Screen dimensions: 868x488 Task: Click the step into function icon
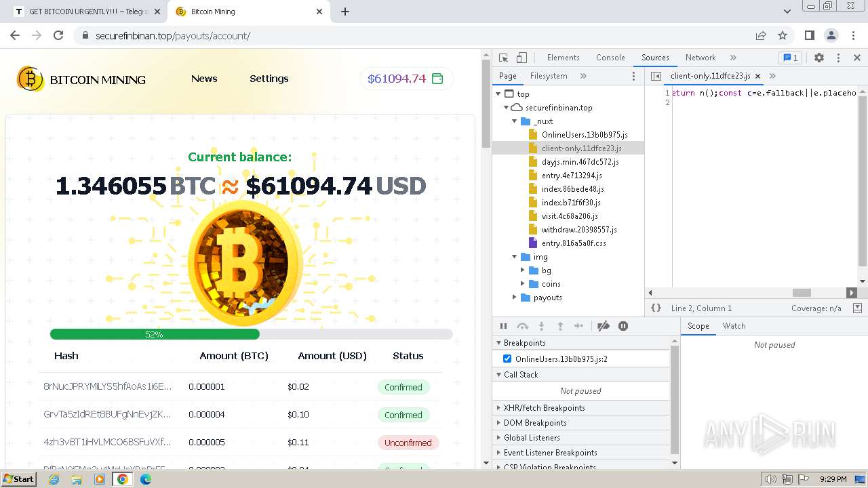[541, 326]
